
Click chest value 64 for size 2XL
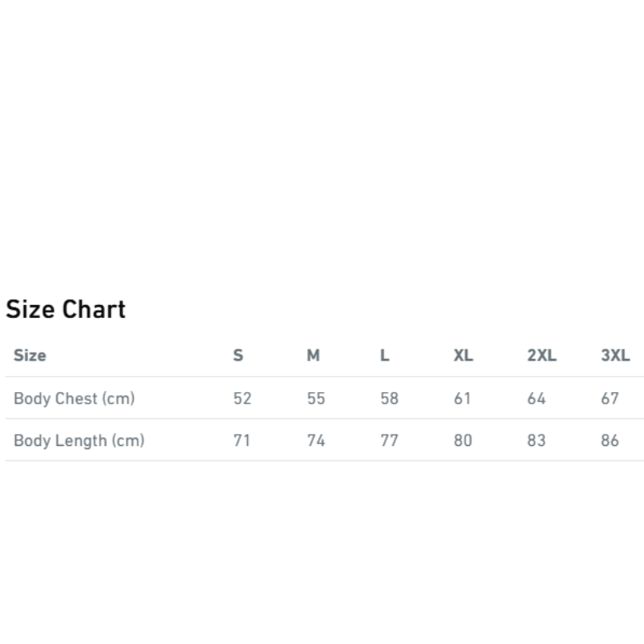pyautogui.click(x=537, y=398)
